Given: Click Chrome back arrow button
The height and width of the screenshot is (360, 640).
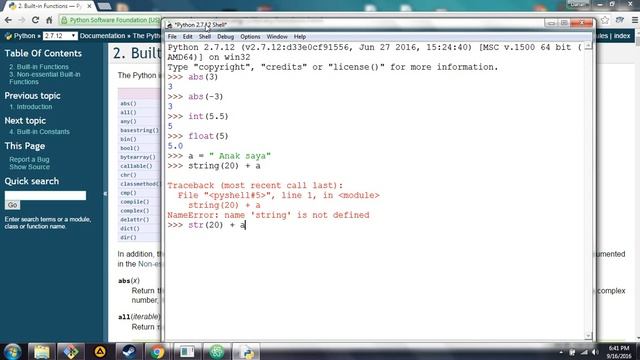Looking at the screenshot, I should point(8,20).
